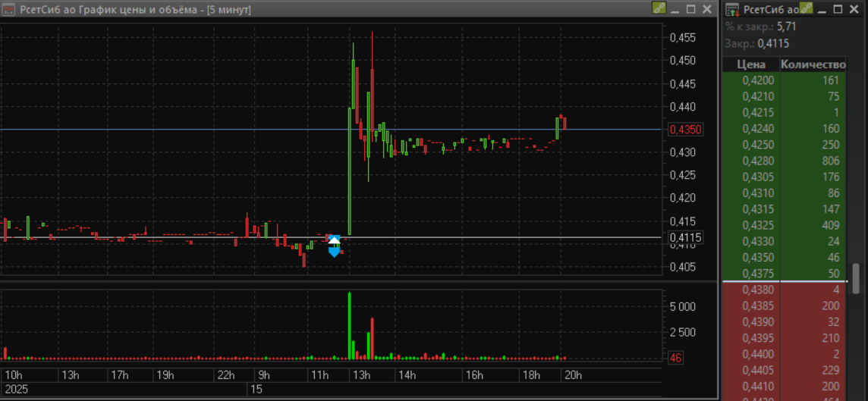868x401 pixels.
Task: Select the ask row at price 0,4395
Action: (785, 337)
